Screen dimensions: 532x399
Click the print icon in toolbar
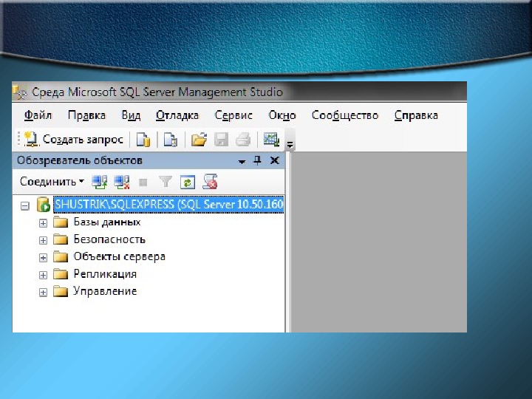(x=243, y=140)
